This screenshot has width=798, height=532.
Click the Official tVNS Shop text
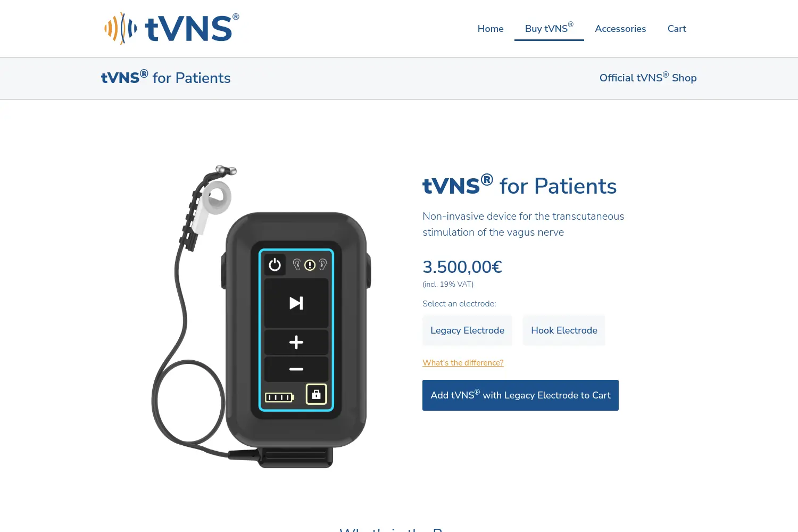coord(648,78)
